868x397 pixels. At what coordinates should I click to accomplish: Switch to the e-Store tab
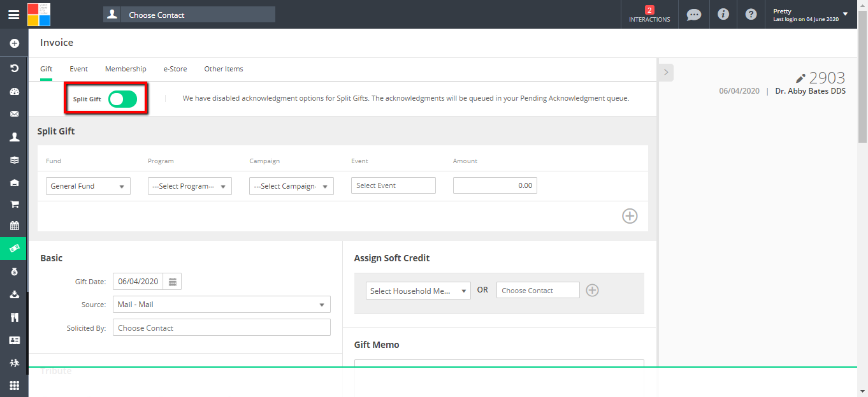[x=175, y=69]
